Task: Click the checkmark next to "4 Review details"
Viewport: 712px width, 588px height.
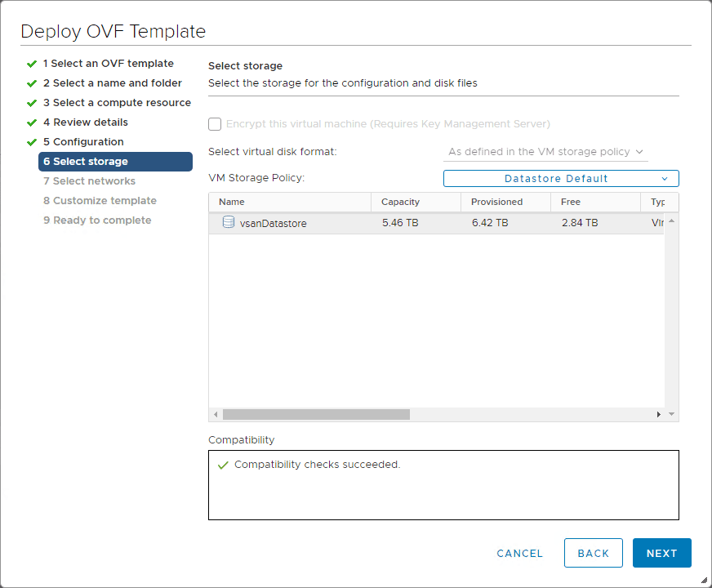Action: point(31,122)
